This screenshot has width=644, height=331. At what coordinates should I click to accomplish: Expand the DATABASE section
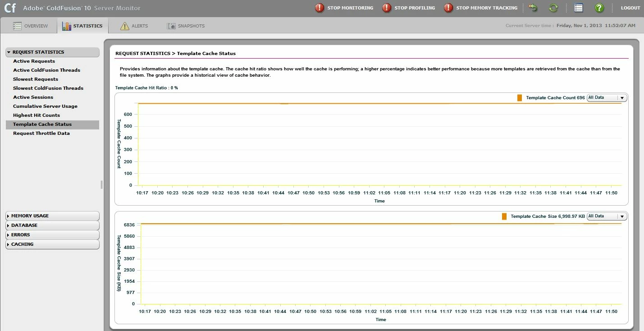coord(52,225)
